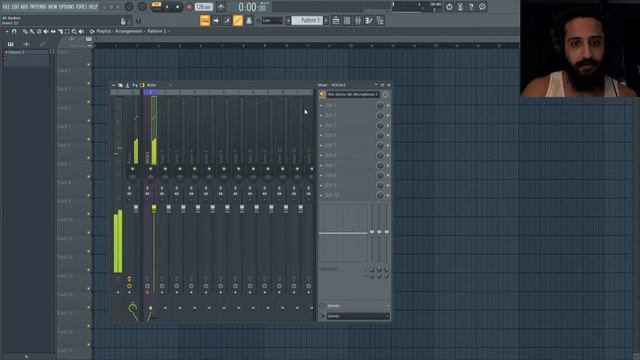This screenshot has width=640, height=360.
Task: Mute playlist Track 3 green light
Action: (x=89, y=102)
